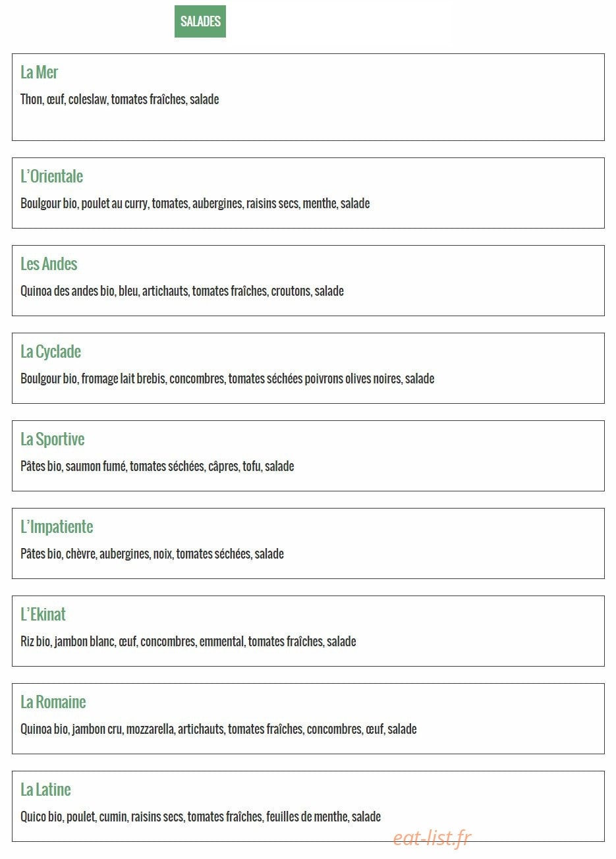Image resolution: width=616 pixels, height=859 pixels.
Task: Select the La Latine heading
Action: (x=45, y=790)
